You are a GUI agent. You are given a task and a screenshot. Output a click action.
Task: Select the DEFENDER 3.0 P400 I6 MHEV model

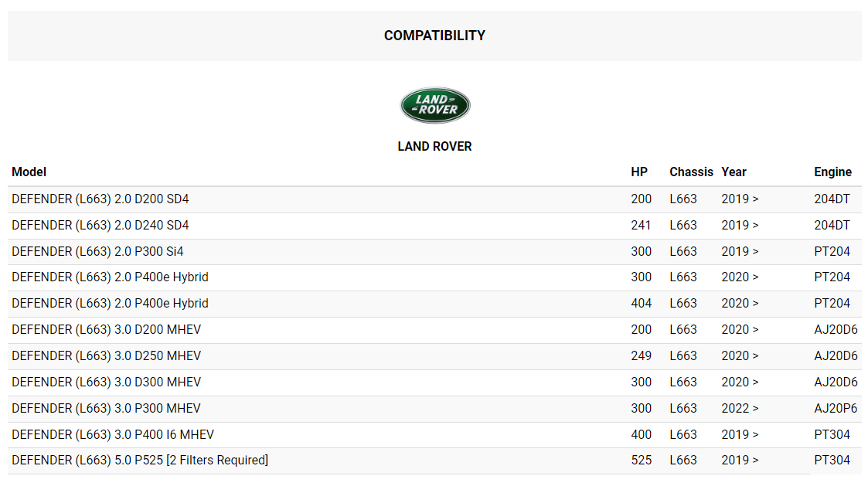click(113, 435)
